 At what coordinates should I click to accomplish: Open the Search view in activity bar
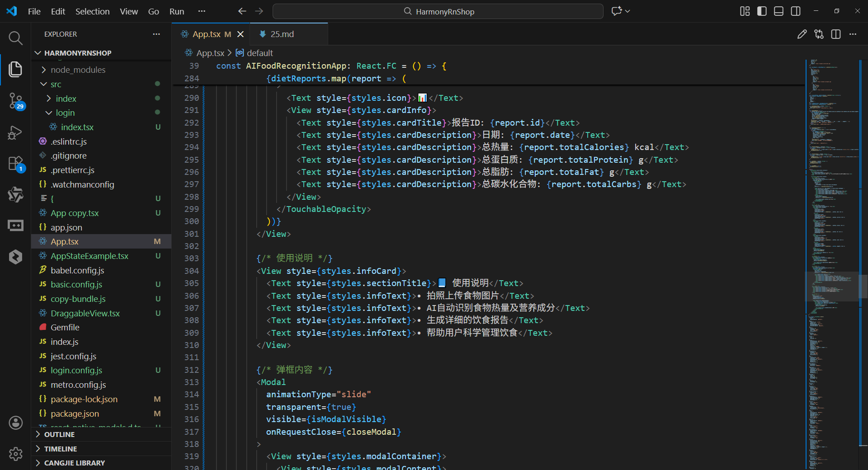[15, 38]
